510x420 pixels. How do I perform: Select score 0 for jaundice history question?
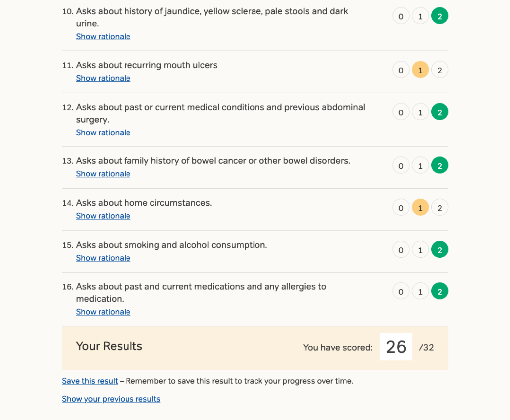(x=401, y=17)
